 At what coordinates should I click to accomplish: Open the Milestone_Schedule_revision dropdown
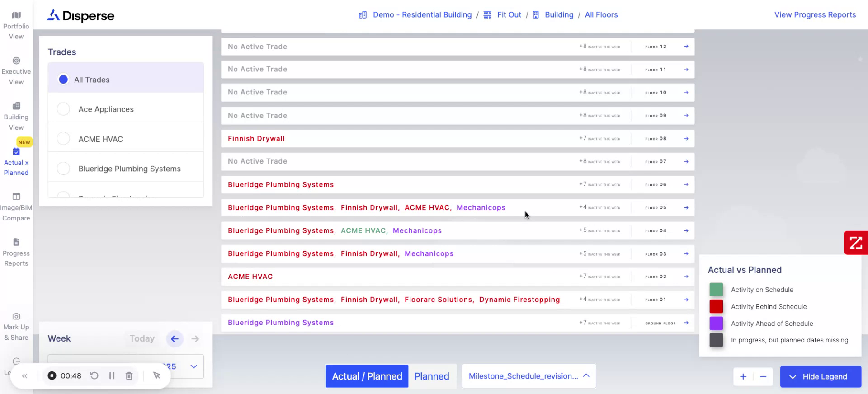click(x=529, y=376)
